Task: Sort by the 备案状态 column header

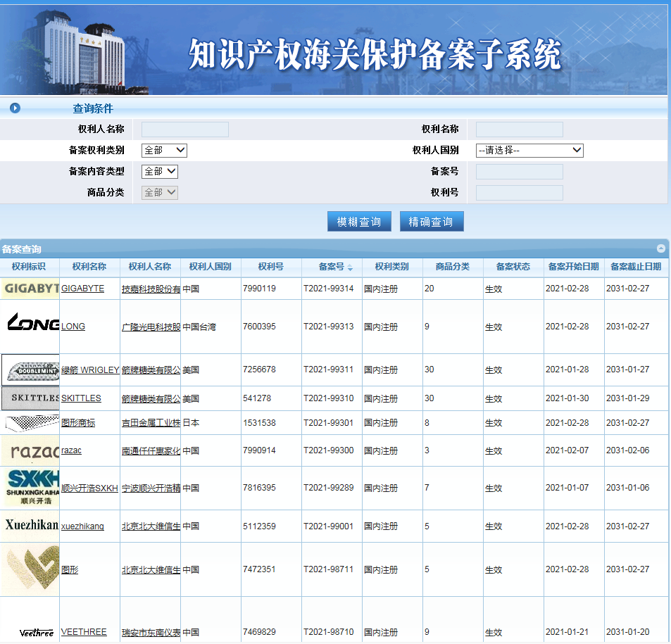Action: [x=513, y=267]
